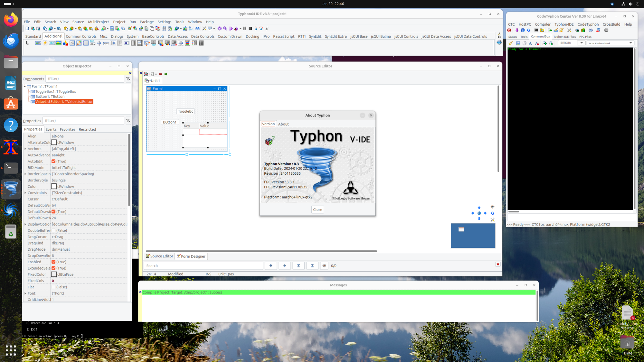
Task: Select the pointer selection tool in component palette
Action: pos(27,43)
